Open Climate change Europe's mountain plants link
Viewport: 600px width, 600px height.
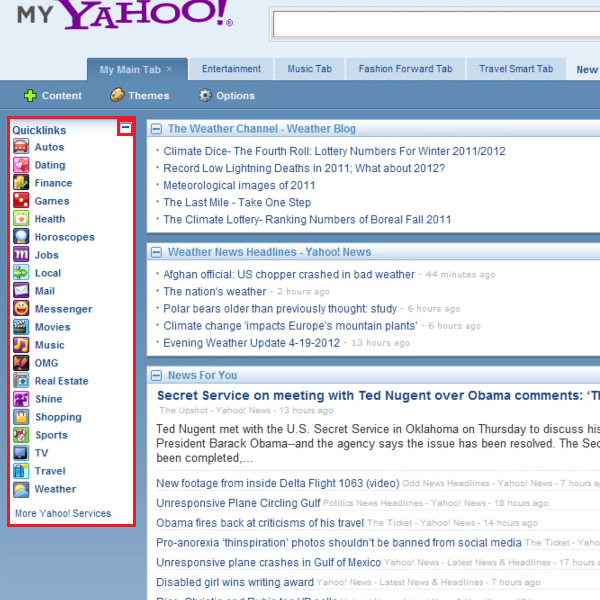[290, 326]
